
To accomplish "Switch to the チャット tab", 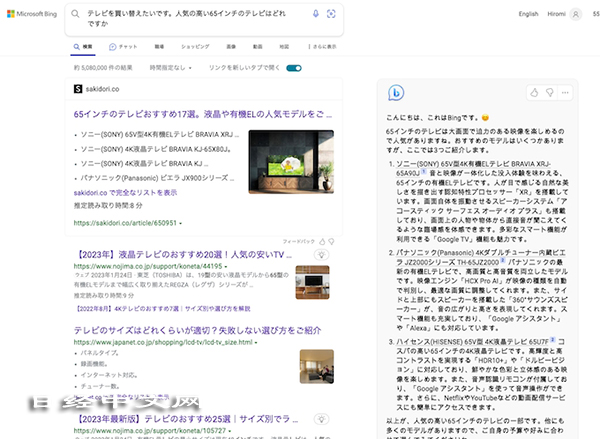I will [x=123, y=47].
